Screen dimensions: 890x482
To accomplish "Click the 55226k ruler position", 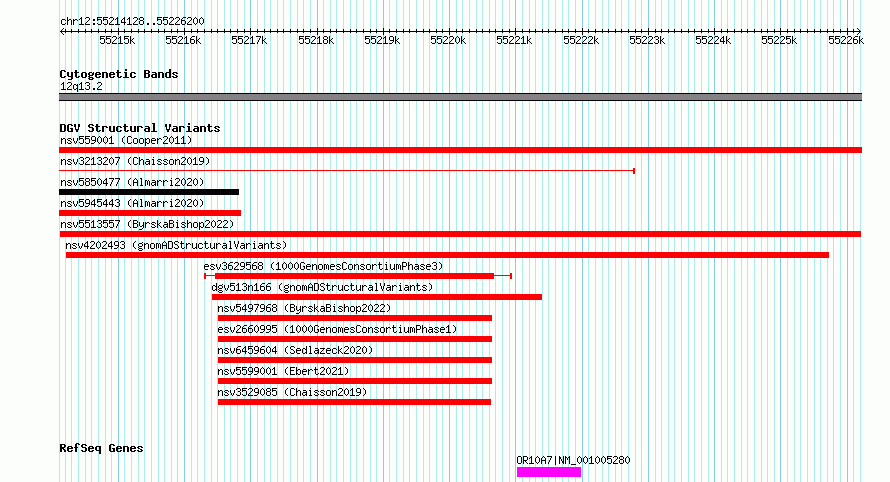I will point(846,40).
